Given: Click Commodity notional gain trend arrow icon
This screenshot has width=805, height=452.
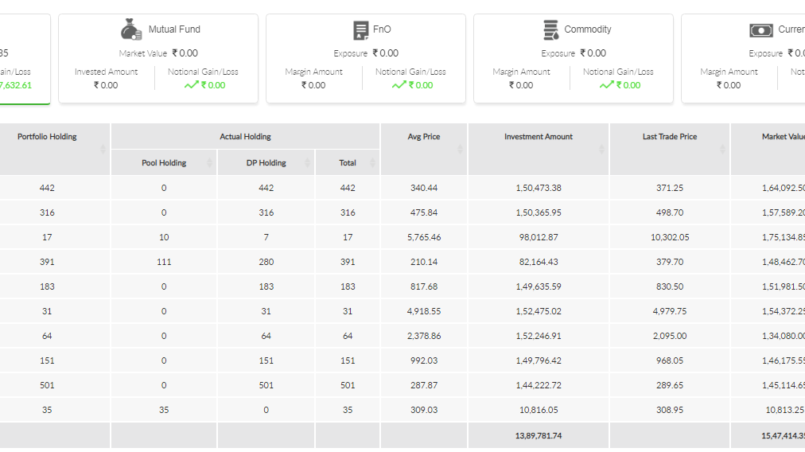Looking at the screenshot, I should (606, 85).
